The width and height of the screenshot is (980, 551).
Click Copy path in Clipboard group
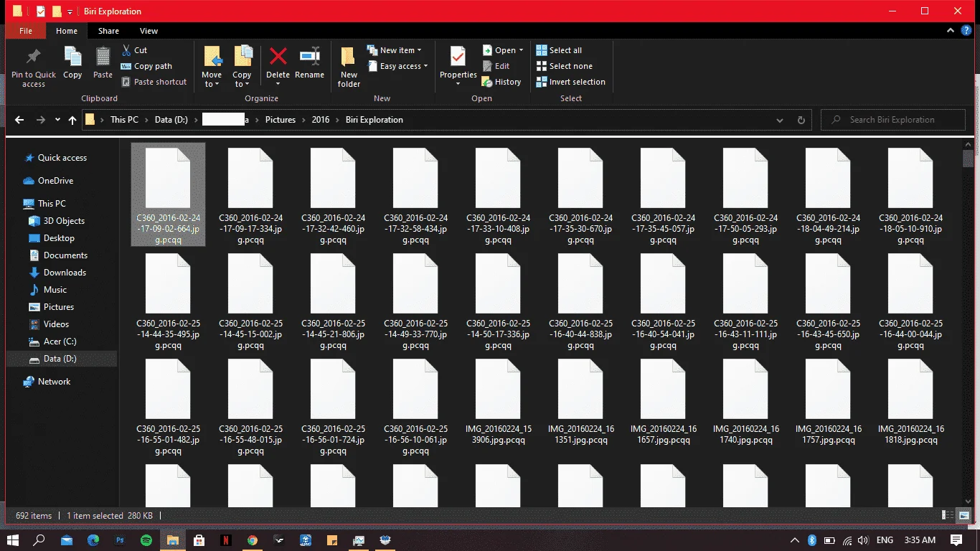pos(146,66)
